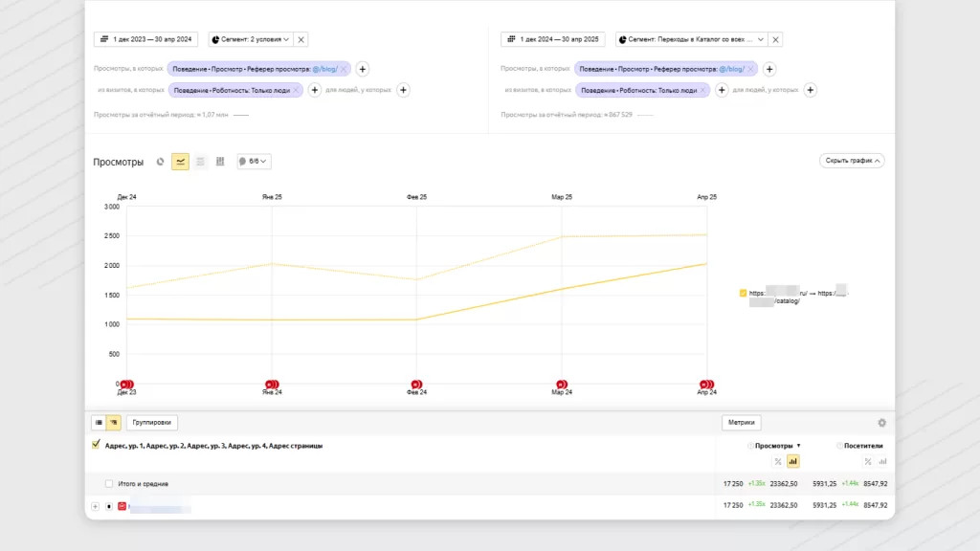Open table settings gear icon

[x=881, y=423]
